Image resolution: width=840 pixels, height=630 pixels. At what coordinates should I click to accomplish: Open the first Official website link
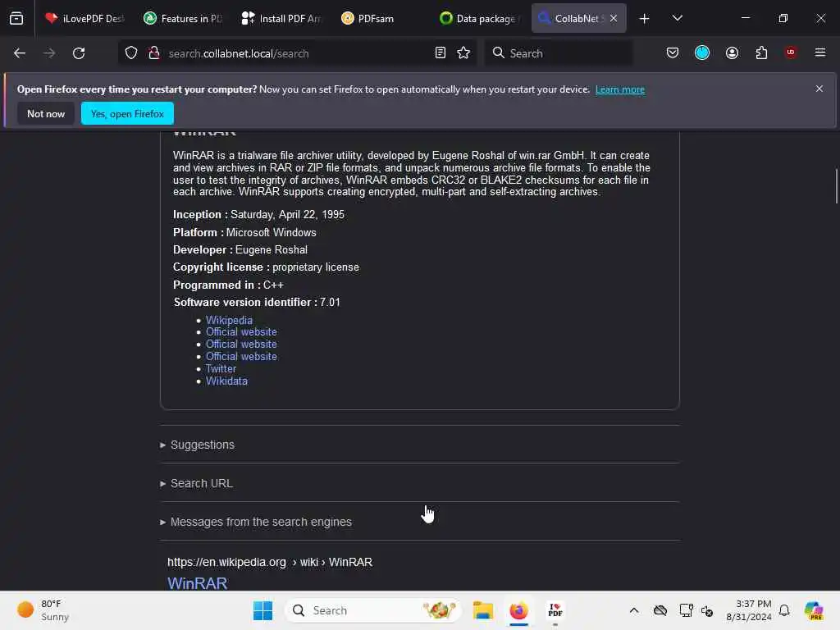(241, 331)
